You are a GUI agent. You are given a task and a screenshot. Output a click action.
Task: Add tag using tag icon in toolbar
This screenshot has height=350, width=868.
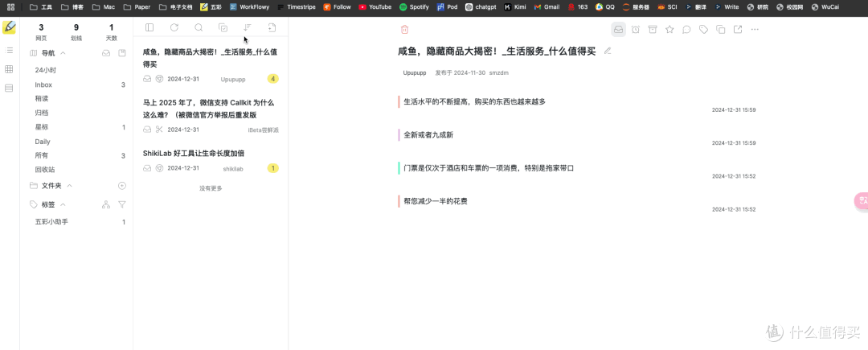pyautogui.click(x=703, y=29)
